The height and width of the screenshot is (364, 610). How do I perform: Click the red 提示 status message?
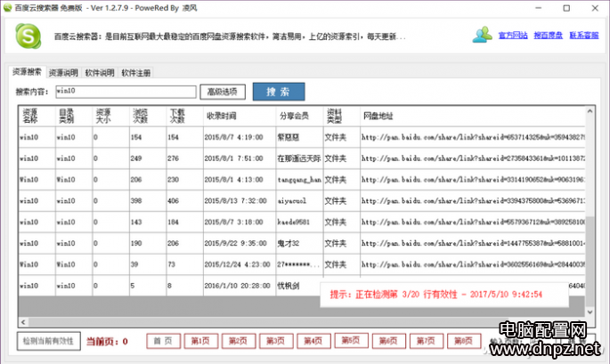pyautogui.click(x=436, y=295)
